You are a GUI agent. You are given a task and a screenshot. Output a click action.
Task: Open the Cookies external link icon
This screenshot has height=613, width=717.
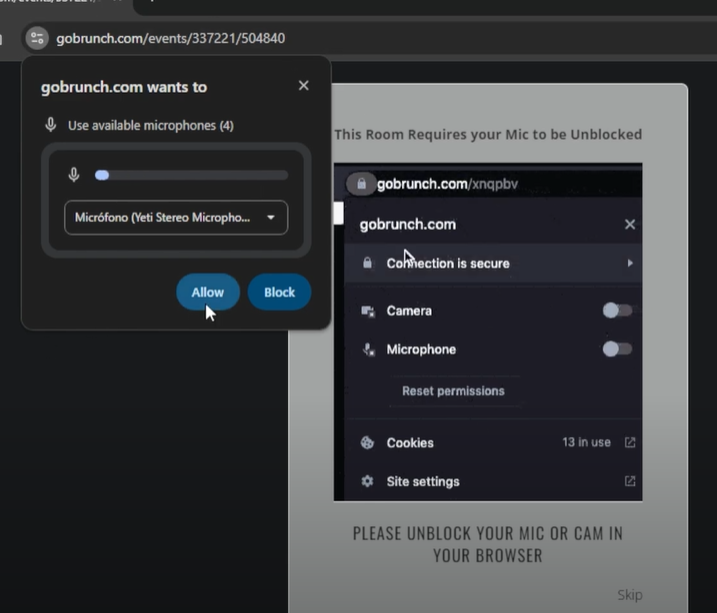(630, 442)
